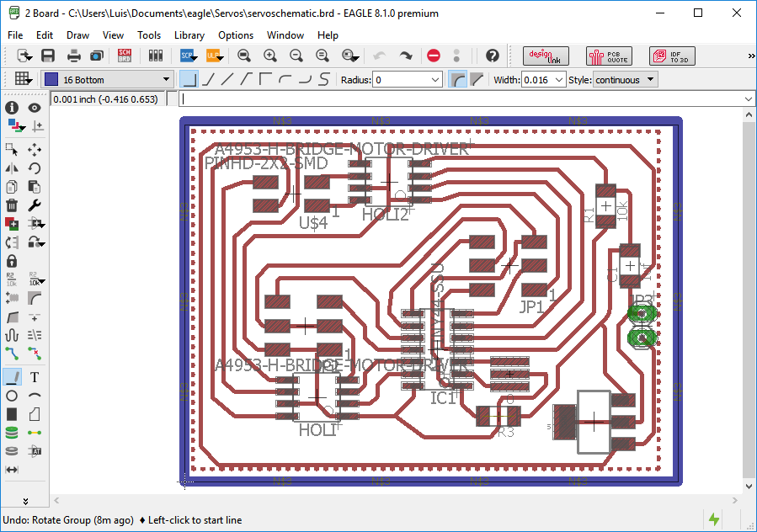Click the Print icon
This screenshot has width=757, height=532.
tap(74, 56)
